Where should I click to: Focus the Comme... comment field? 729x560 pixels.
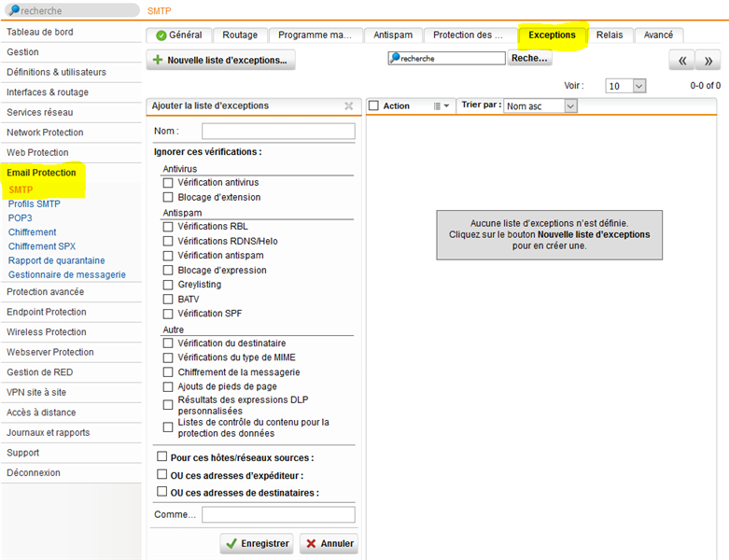click(278, 514)
